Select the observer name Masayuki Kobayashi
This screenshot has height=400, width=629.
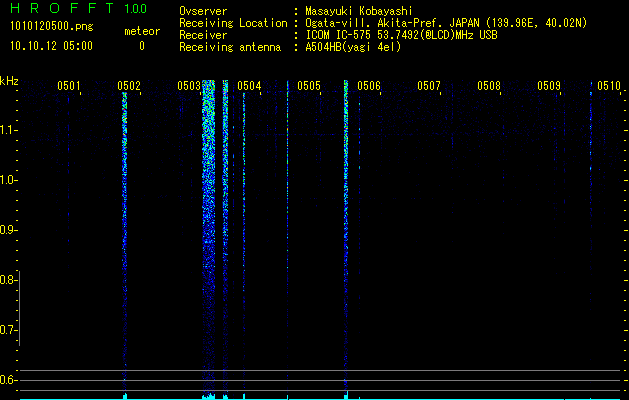pyautogui.click(x=359, y=11)
